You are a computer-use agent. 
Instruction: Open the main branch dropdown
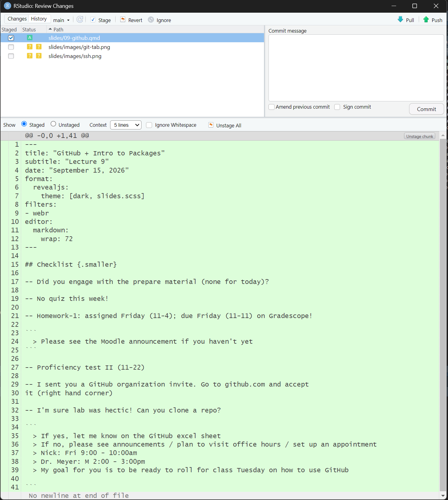(x=62, y=20)
